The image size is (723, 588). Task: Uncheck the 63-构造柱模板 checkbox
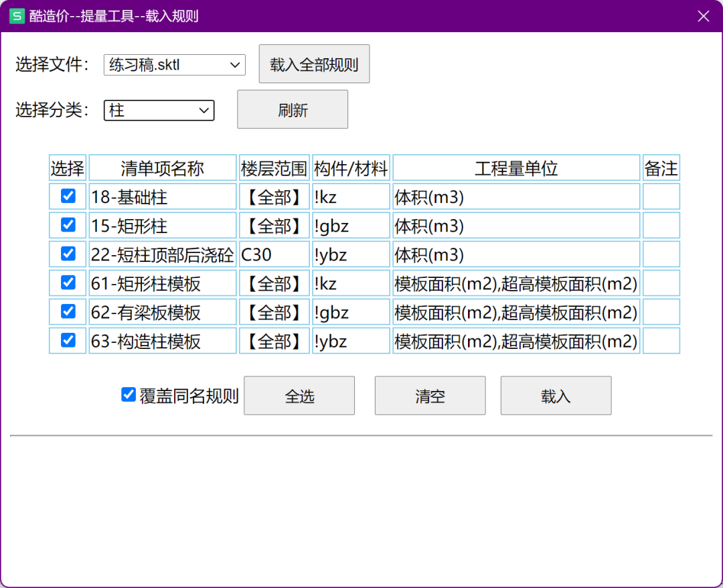[68, 340]
